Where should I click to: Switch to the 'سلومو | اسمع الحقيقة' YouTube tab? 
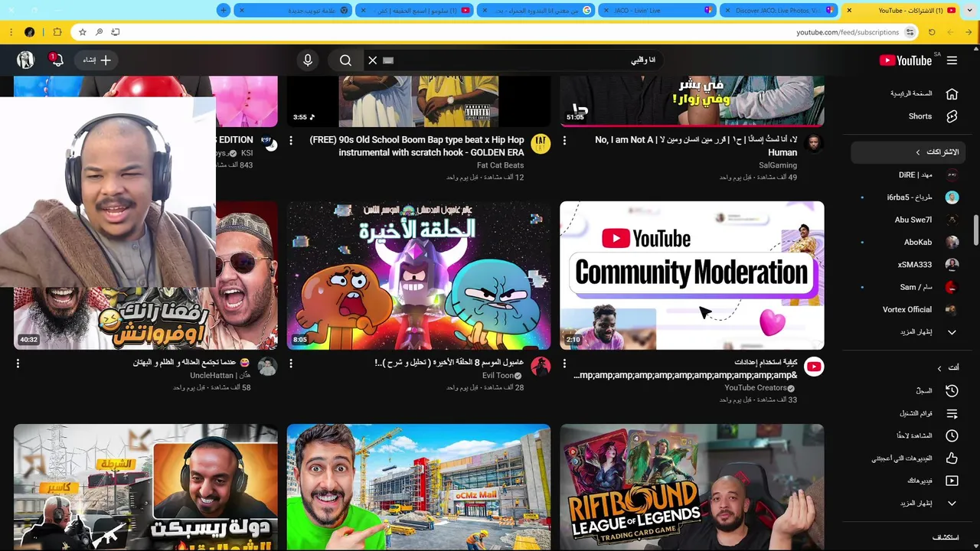coord(416,10)
